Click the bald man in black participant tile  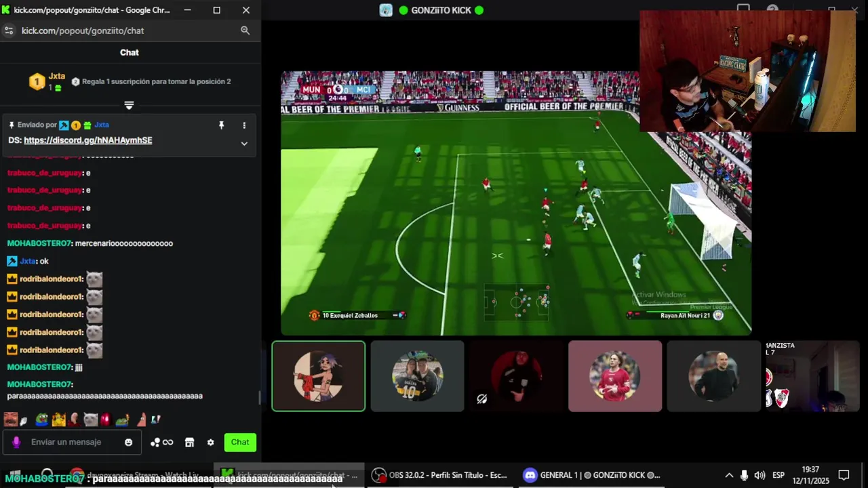[713, 376]
